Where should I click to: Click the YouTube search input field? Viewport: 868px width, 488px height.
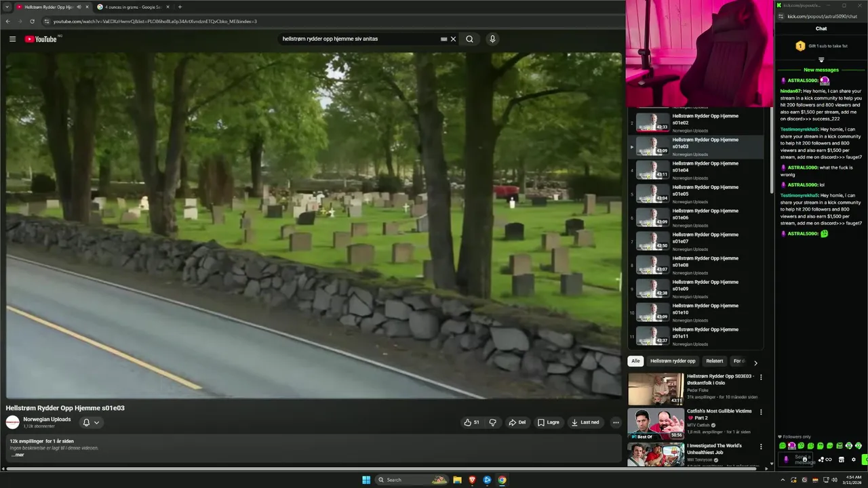pyautogui.click(x=359, y=39)
